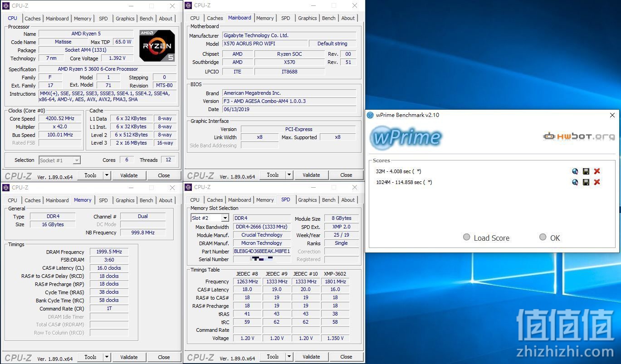Click the AMD Ryzen 5 logo image
The height and width of the screenshot is (364, 621).
[x=157, y=46]
